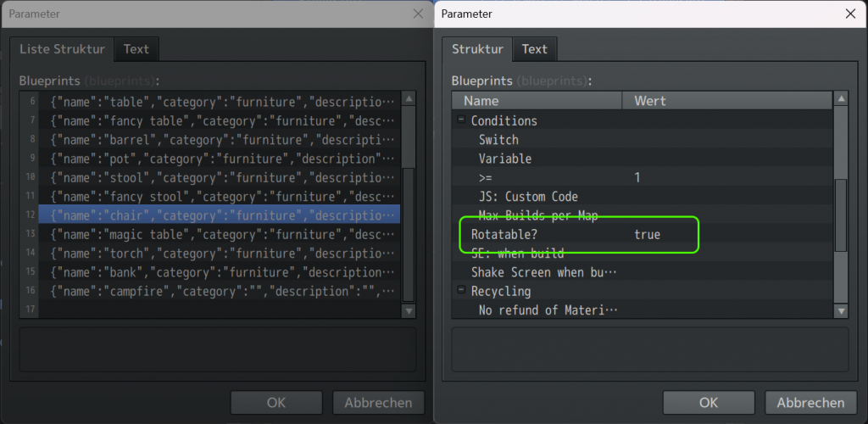Collapse the Recycling tree group
868x424 pixels.
coord(462,291)
